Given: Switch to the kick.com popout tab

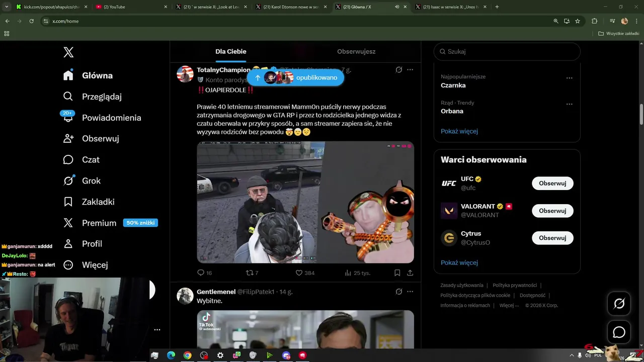Looking at the screenshot, I should click(x=51, y=7).
